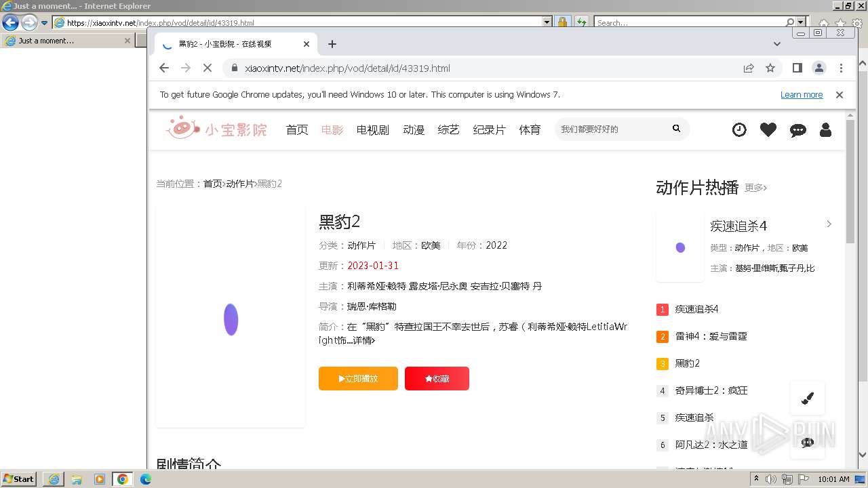Click Internet Explorer's forward button
Viewport: 868px width, 488px height.
click(x=29, y=22)
